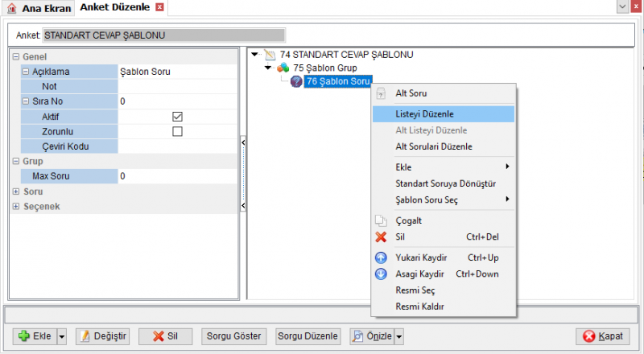
Task: Collapse the Sıra No property row
Action: [x=26, y=101]
